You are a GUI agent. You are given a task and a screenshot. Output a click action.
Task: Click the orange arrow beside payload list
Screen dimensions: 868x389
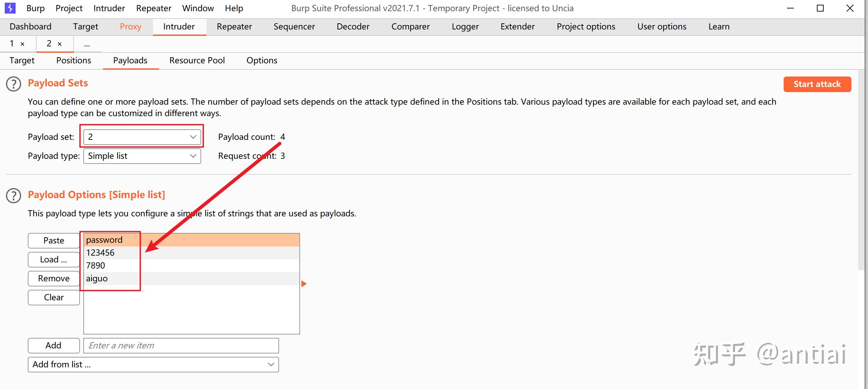point(304,284)
